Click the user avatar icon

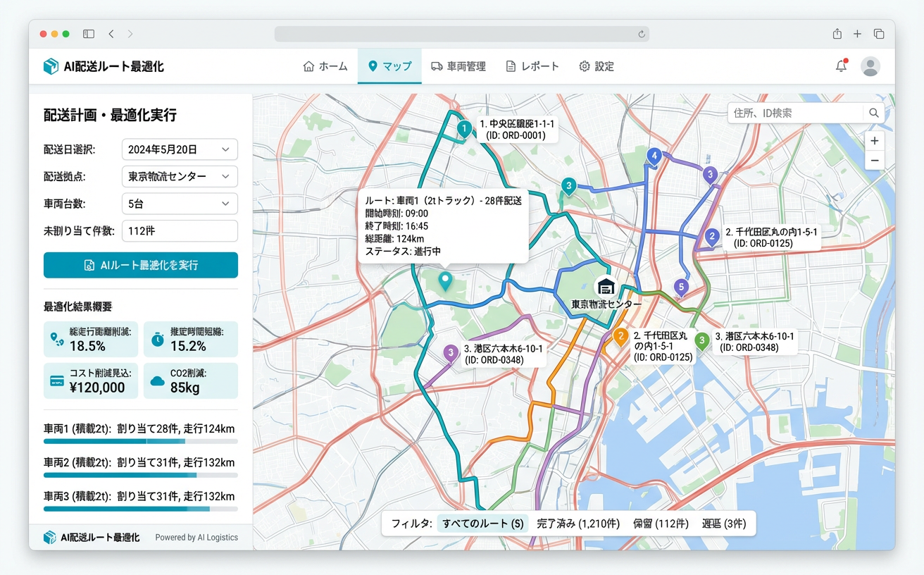point(870,66)
